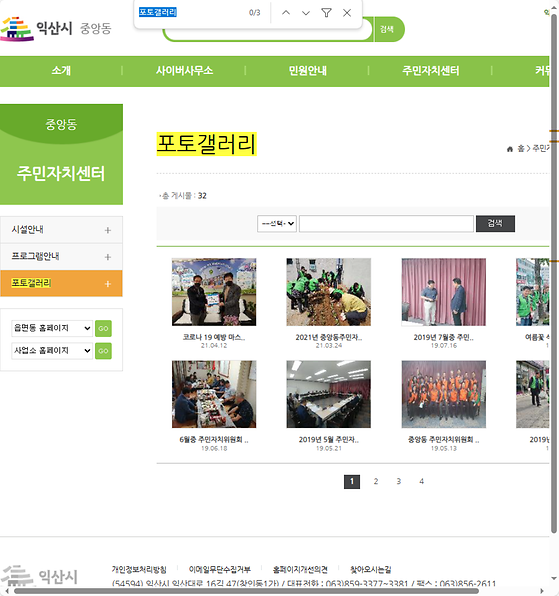This screenshot has width=559, height=596.
Task: Click the 6월중 주민자치위원회 .. title link
Action: click(x=214, y=440)
